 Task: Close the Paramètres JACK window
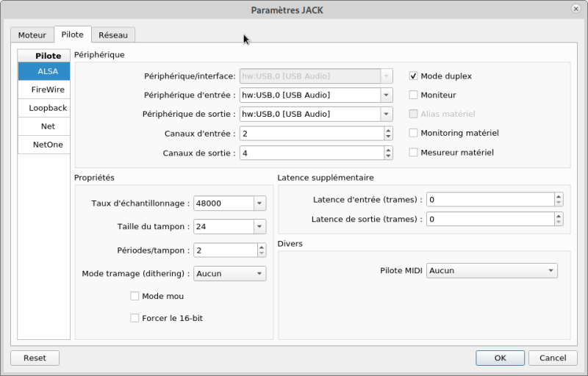point(576,9)
